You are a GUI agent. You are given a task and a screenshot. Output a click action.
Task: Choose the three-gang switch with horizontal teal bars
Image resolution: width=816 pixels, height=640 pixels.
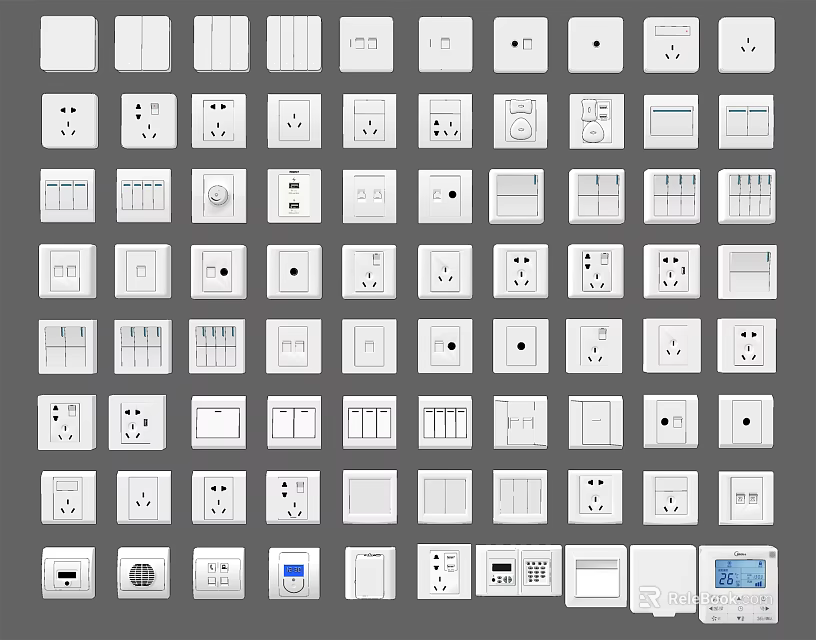pos(68,196)
